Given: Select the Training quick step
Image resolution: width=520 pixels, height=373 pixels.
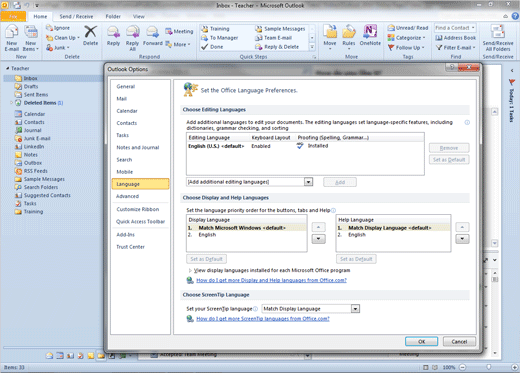Looking at the screenshot, I should (215, 29).
